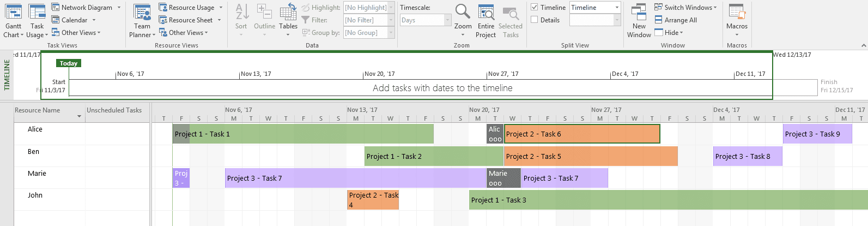Open the Resource Name column filter arrow
The height and width of the screenshot is (226, 868).
(80, 116)
